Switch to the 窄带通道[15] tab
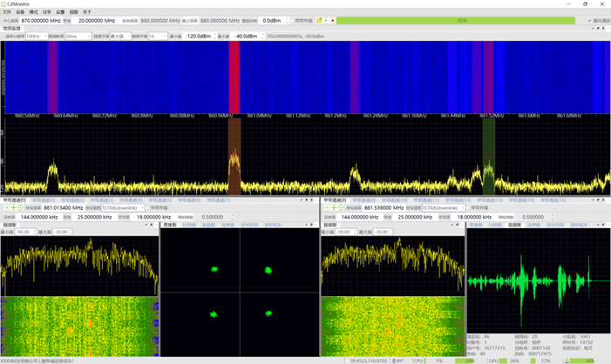611x364 pixels. [553, 200]
